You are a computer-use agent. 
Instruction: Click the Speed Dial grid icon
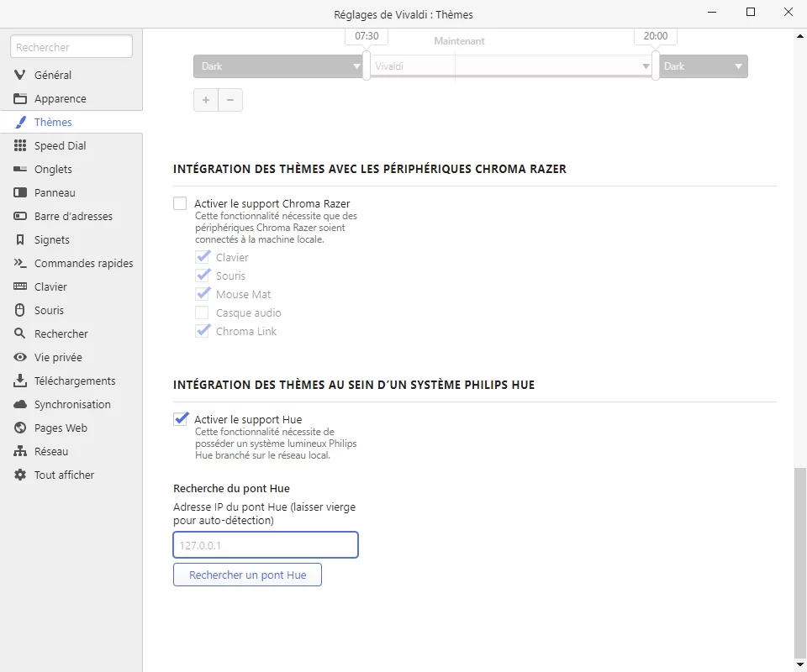click(x=20, y=146)
